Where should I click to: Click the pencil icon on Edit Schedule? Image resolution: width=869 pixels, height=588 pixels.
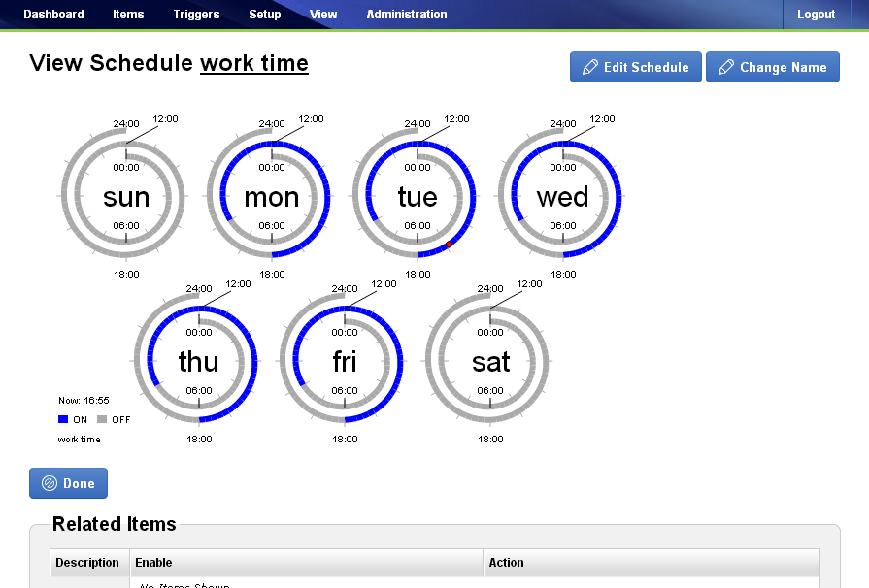click(x=590, y=67)
